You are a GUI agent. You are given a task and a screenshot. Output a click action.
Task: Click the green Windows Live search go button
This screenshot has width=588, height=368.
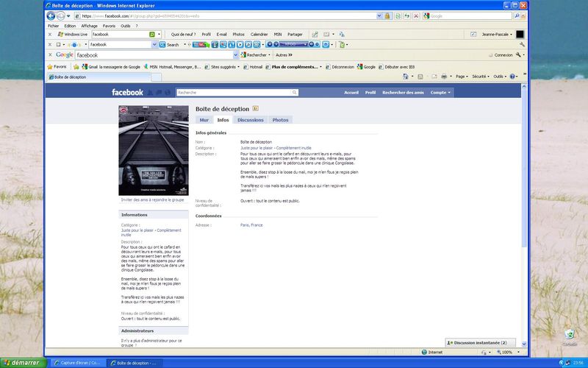pos(152,34)
